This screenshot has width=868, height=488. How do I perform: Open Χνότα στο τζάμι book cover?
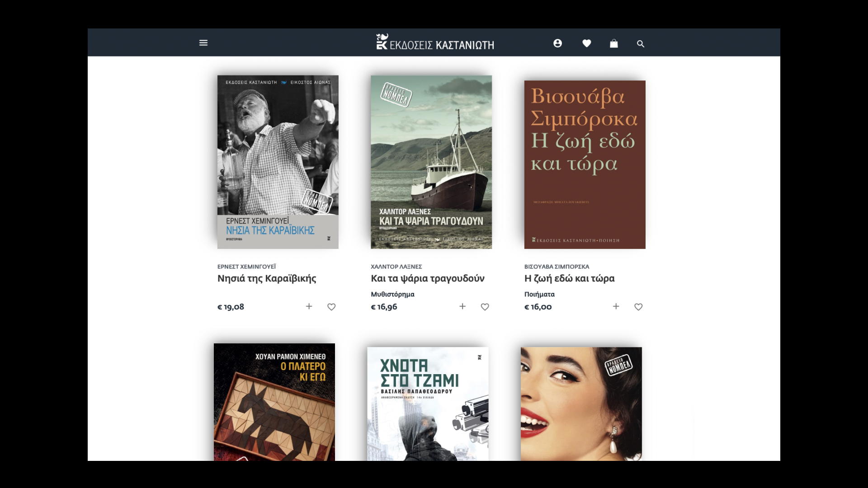point(428,404)
